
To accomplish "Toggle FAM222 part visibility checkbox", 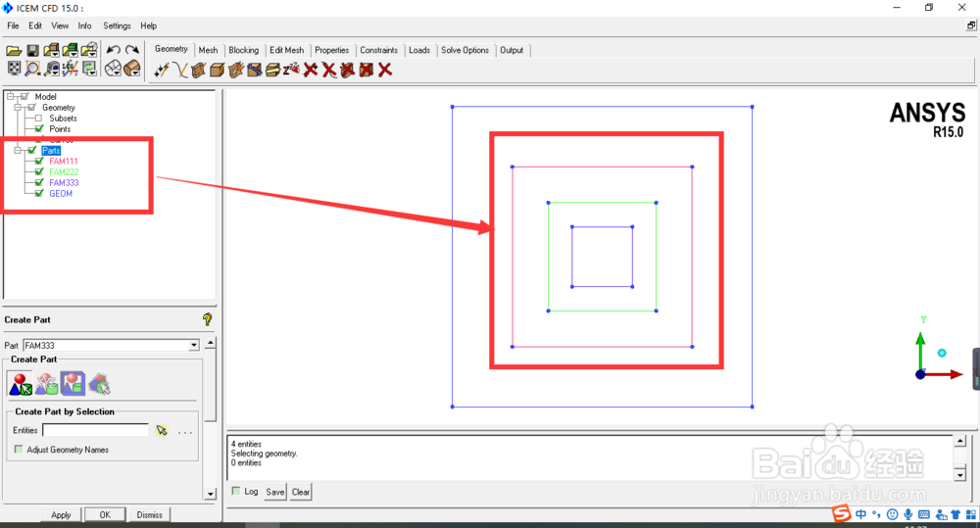I will click(39, 171).
